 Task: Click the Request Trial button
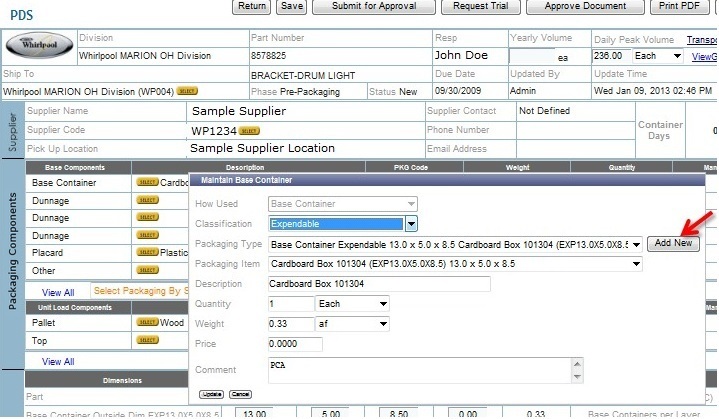coord(481,6)
